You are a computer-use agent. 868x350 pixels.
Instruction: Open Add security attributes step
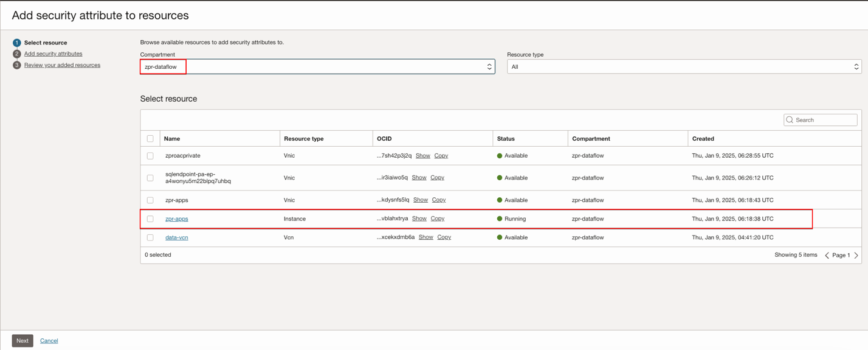coord(53,54)
